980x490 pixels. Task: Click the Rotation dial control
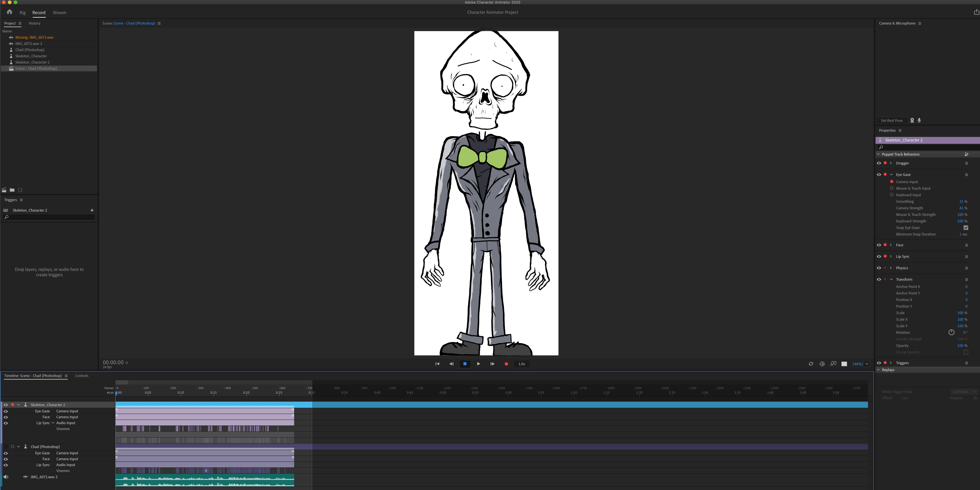pos(952,332)
